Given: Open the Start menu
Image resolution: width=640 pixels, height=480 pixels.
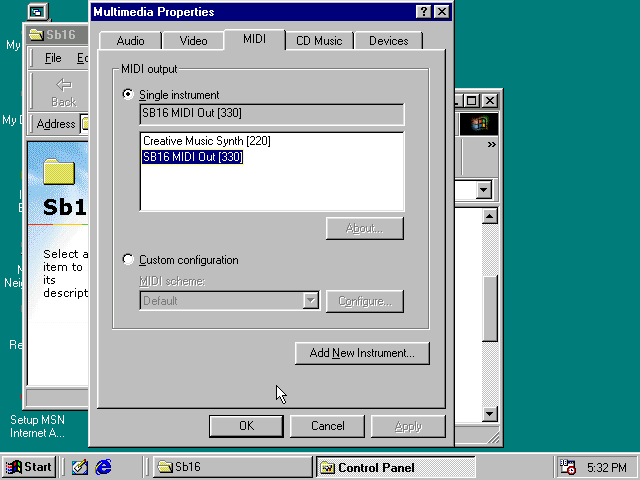Looking at the screenshot, I should tap(29, 467).
